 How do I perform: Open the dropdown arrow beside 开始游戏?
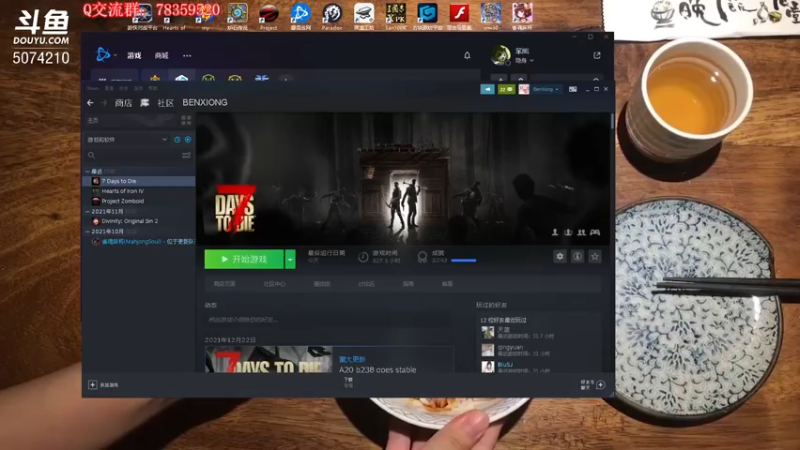pos(290,259)
